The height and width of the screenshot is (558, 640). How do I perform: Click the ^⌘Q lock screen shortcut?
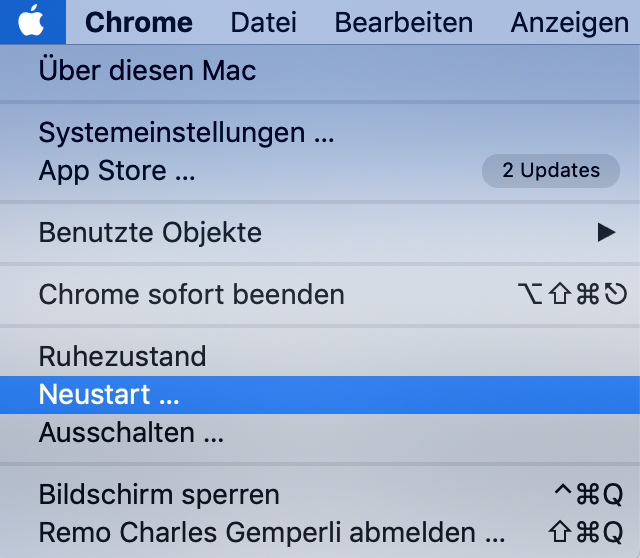589,495
